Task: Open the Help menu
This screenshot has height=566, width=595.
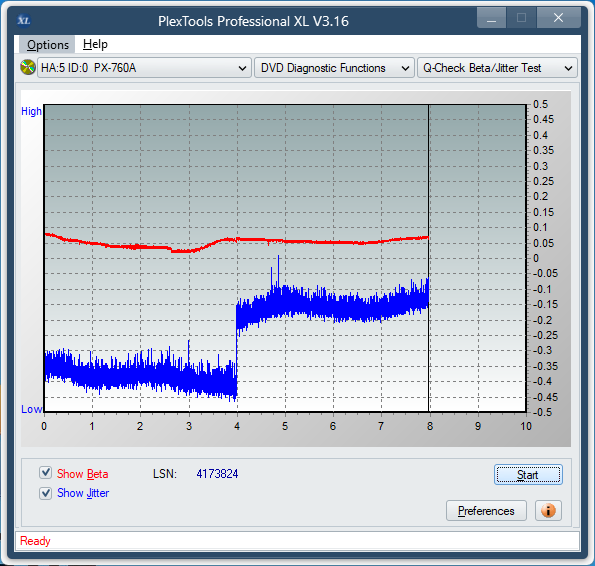Action: [95, 44]
